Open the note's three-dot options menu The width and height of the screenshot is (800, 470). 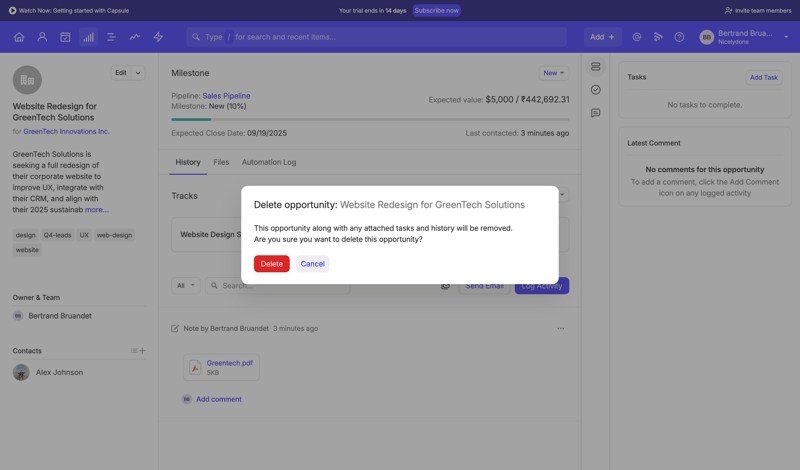tap(561, 329)
